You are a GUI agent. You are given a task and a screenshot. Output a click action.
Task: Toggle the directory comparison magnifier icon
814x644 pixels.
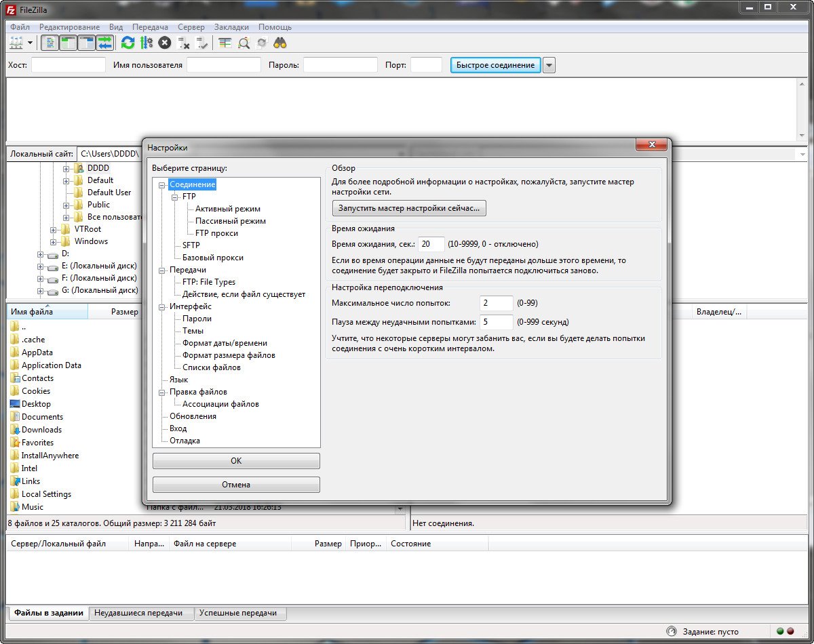click(x=244, y=43)
